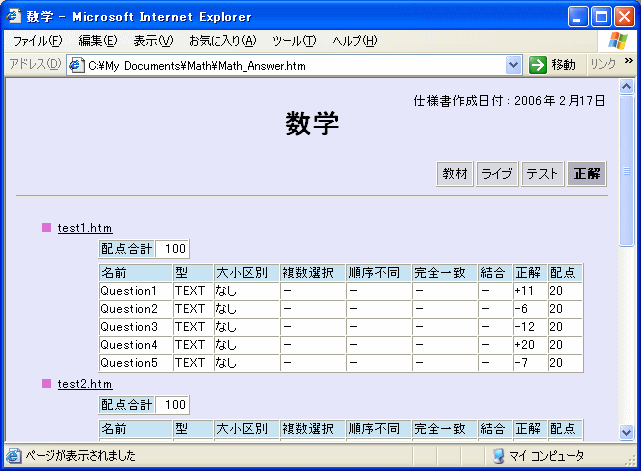
Task: Click the vertical scrollbar down arrow
Action: point(627,432)
